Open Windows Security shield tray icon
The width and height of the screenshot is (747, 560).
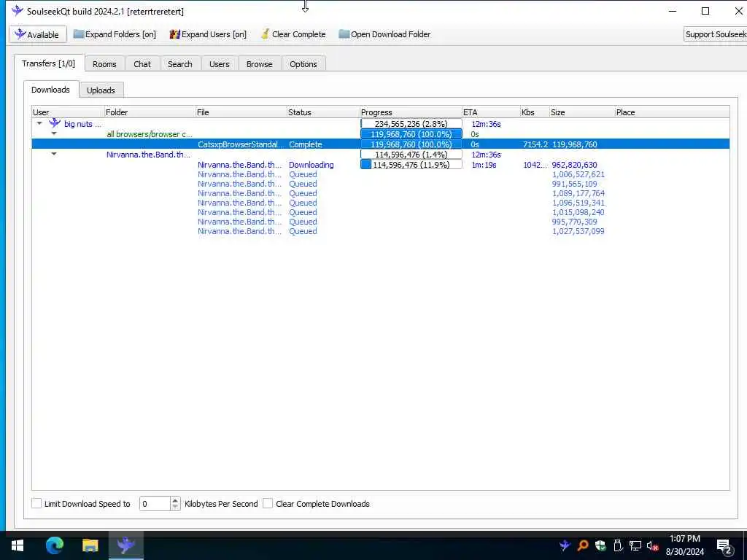pos(600,545)
